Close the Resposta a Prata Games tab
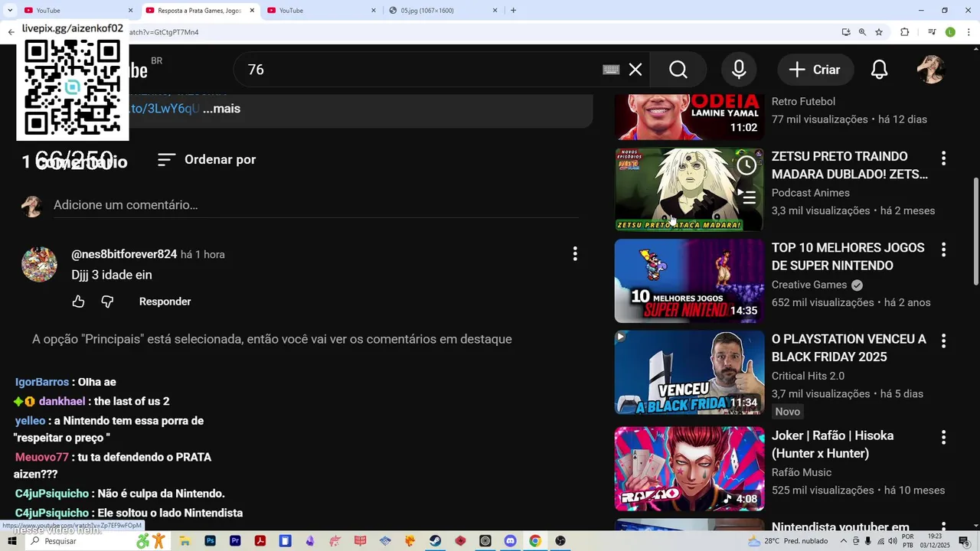The width and height of the screenshot is (980, 551). tap(252, 10)
